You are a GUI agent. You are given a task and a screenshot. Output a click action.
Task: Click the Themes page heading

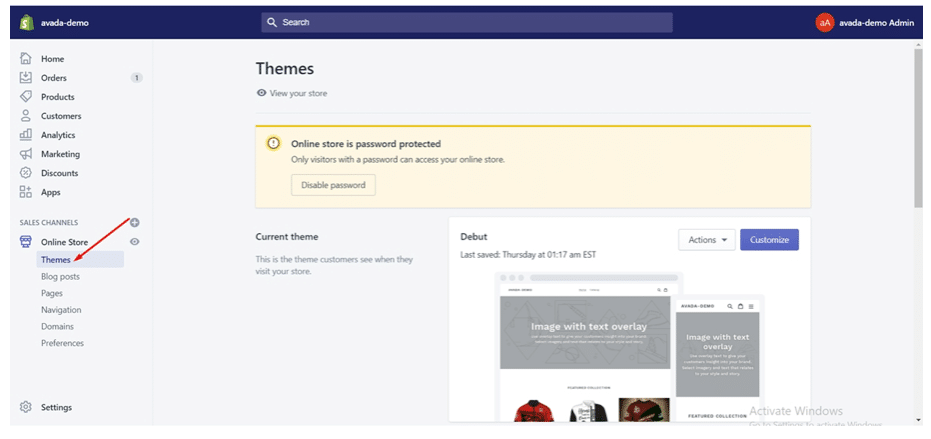(x=285, y=68)
